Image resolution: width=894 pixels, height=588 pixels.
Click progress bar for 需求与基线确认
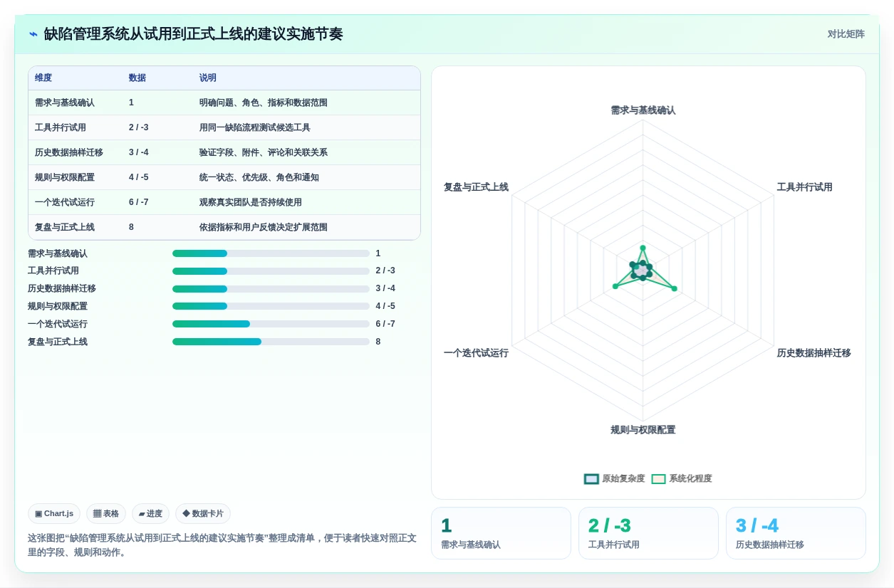271,253
